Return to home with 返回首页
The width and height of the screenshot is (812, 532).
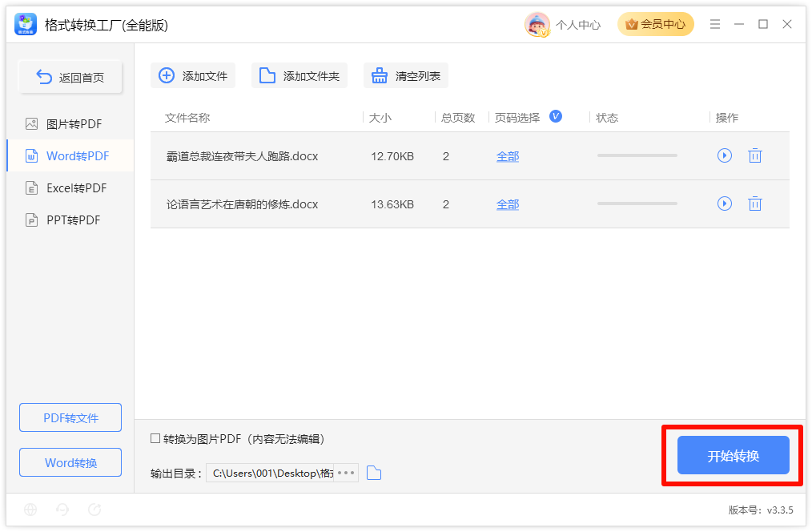click(70, 77)
